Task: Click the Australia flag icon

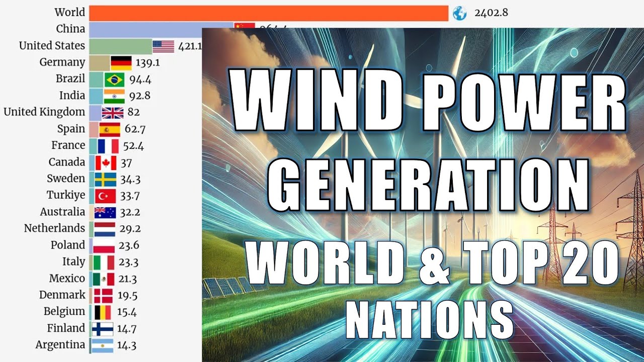Action: point(105,212)
